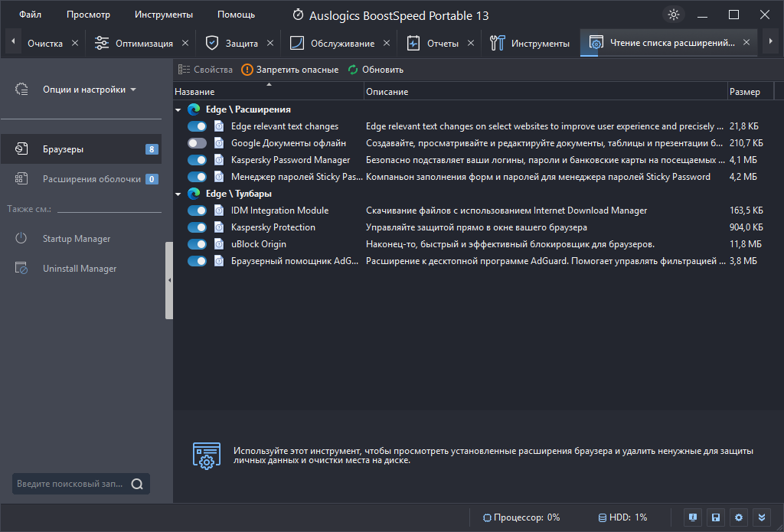Click the processor usage indicator
Viewport: 784px width, 532px height.
coord(521,517)
